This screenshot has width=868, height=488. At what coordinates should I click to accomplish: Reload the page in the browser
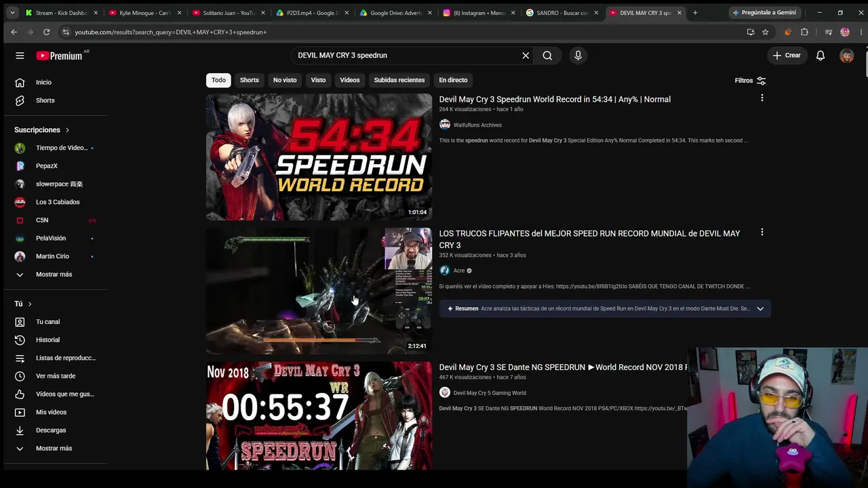coord(46,32)
